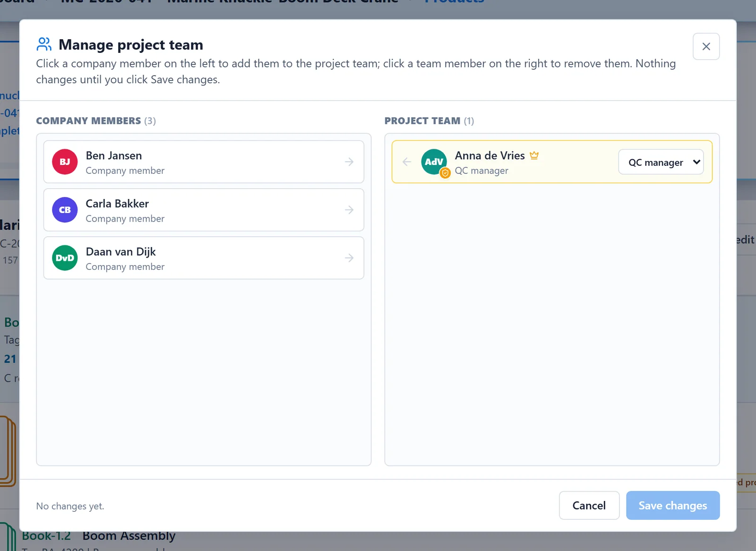The height and width of the screenshot is (551, 756).
Task: Click the BJ avatar of Ben Jansen
Action: (x=65, y=162)
